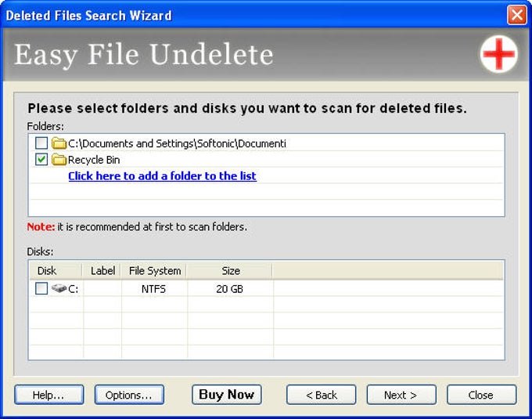Click the C: hard drive icon
The width and height of the screenshot is (532, 419).
[59, 289]
